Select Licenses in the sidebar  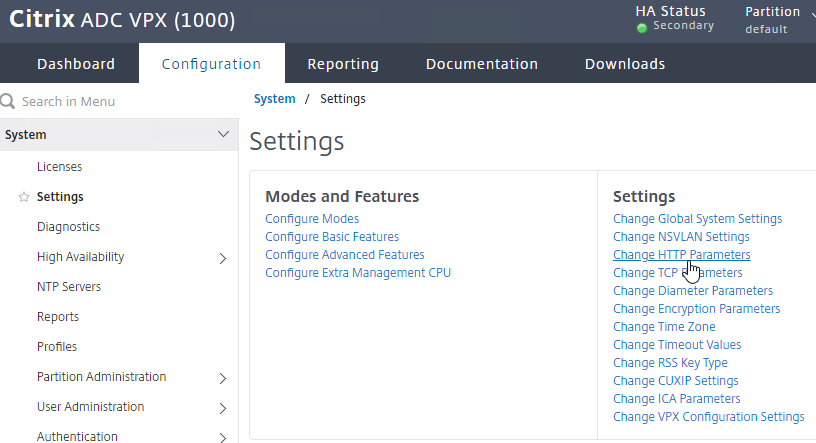coord(59,167)
